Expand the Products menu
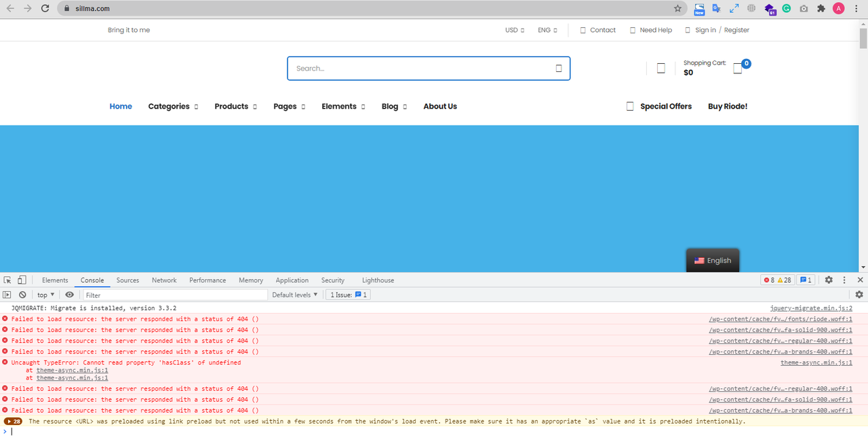This screenshot has height=448, width=868. click(x=235, y=107)
